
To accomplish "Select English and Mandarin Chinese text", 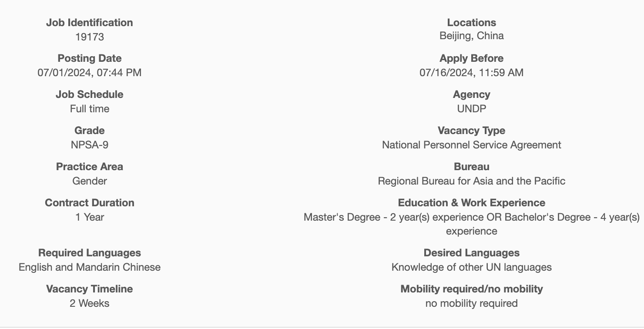I will [90, 267].
